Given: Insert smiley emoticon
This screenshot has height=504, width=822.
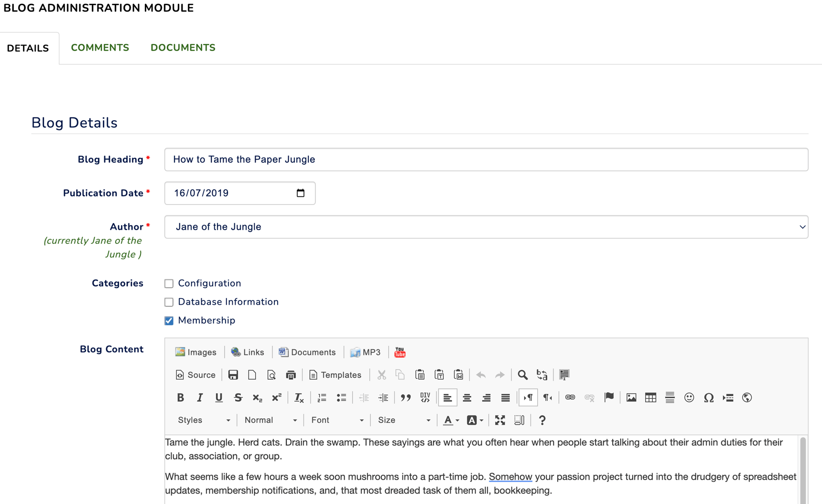Looking at the screenshot, I should (x=689, y=397).
